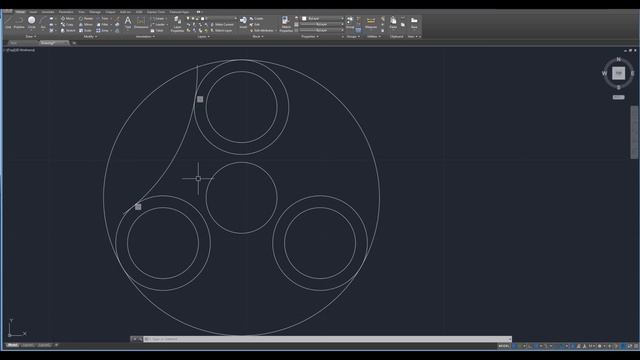Activate the Mirror command

click(x=86, y=24)
